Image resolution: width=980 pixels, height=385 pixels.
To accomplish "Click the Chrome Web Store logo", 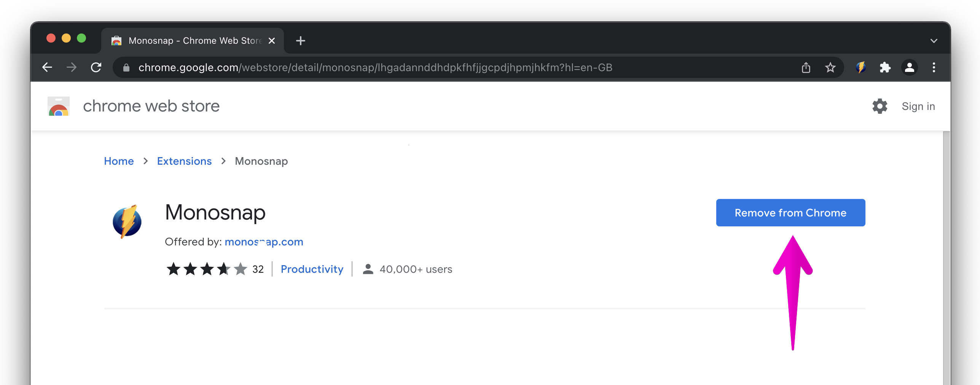I will point(59,106).
